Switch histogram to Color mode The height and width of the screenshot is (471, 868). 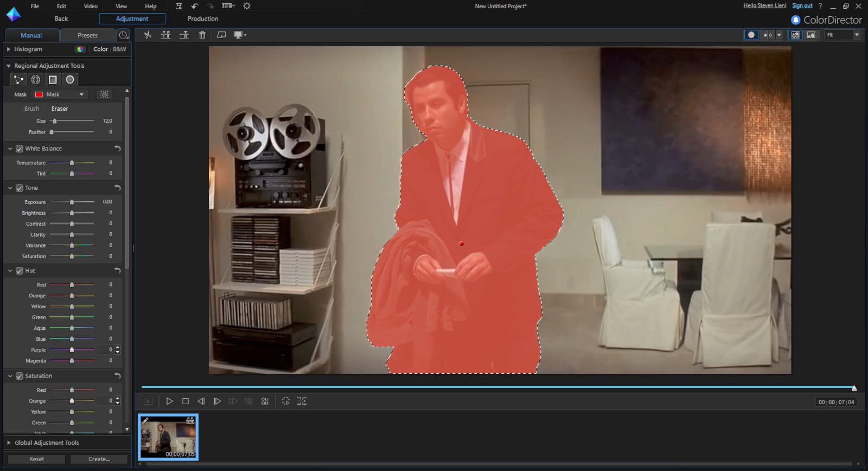(100, 49)
